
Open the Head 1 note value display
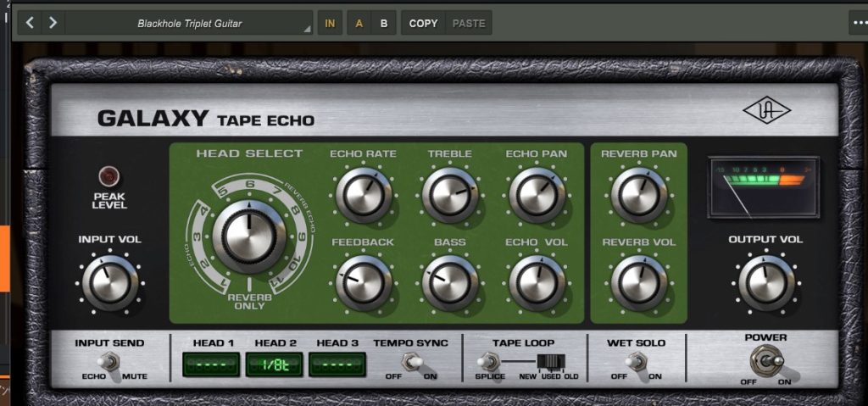point(213,364)
